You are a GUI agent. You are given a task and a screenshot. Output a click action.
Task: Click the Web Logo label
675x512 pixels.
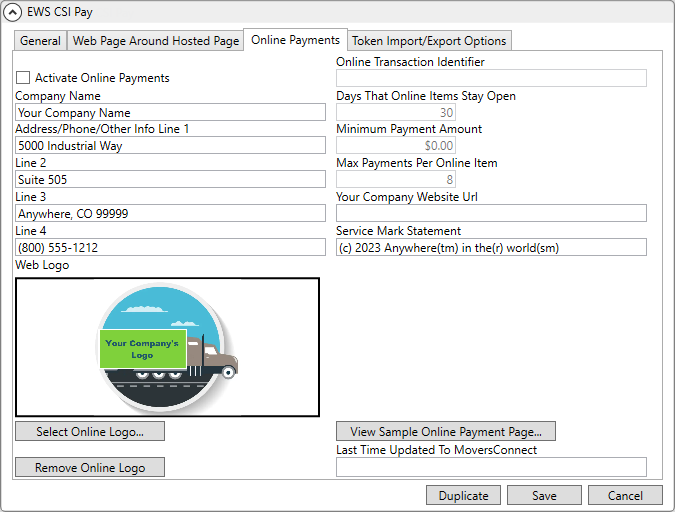[x=42, y=265]
